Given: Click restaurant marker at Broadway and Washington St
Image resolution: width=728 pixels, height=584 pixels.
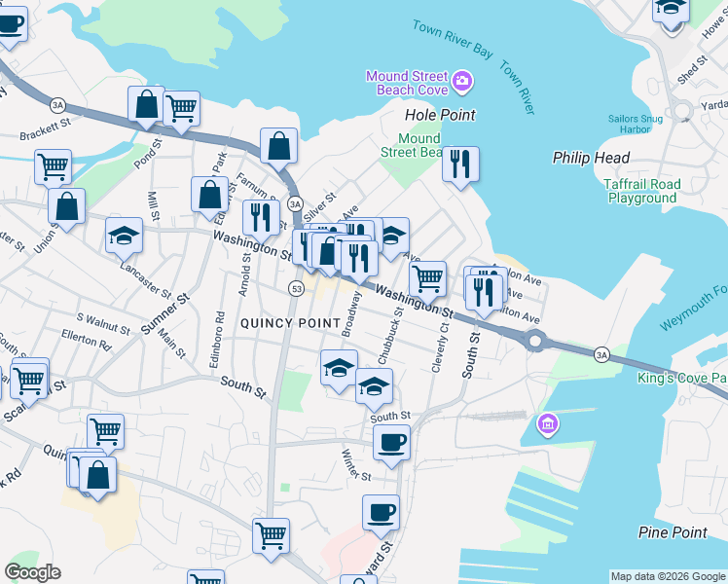Looking at the screenshot, I should (359, 261).
